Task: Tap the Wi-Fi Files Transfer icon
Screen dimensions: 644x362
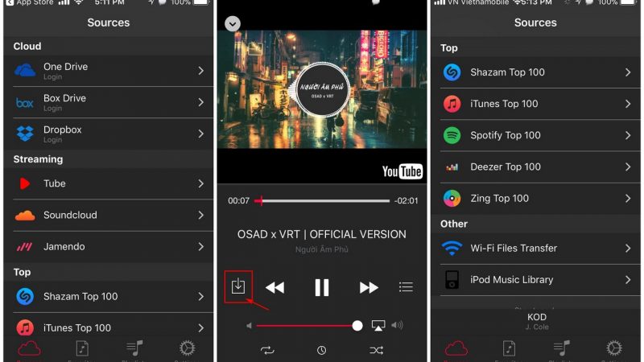Action: (x=452, y=249)
